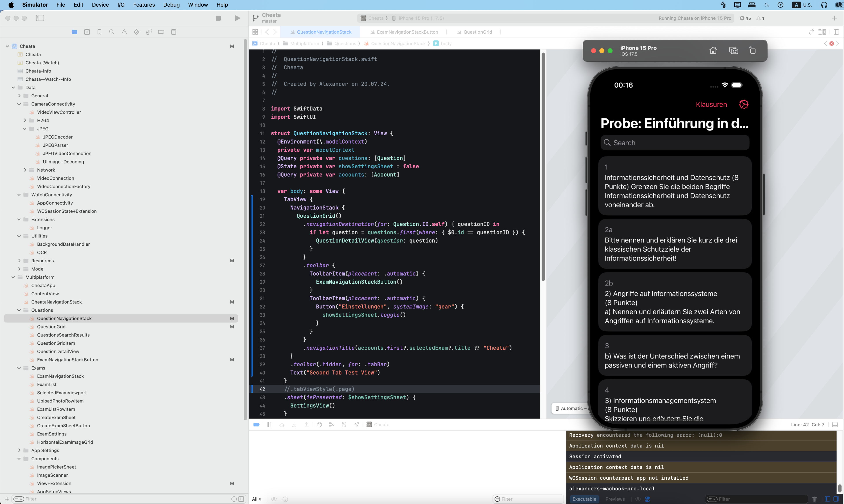The image size is (844, 504).
Task: Hide the navigator sidebar
Action: pyautogui.click(x=40, y=18)
